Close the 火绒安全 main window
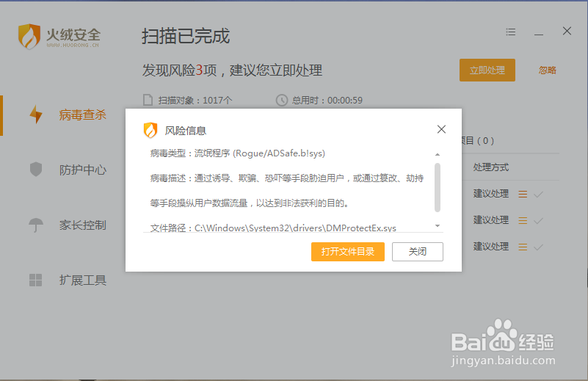588x381 pixels. [567, 31]
